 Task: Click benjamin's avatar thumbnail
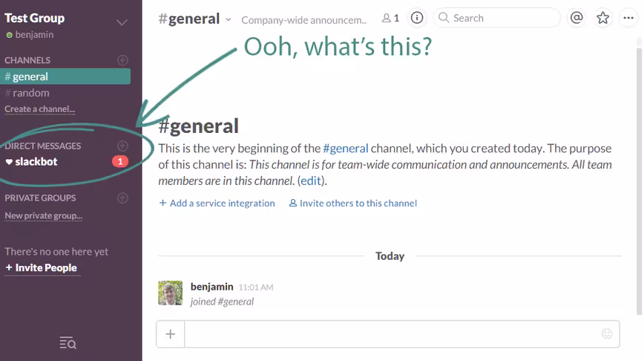click(x=170, y=293)
